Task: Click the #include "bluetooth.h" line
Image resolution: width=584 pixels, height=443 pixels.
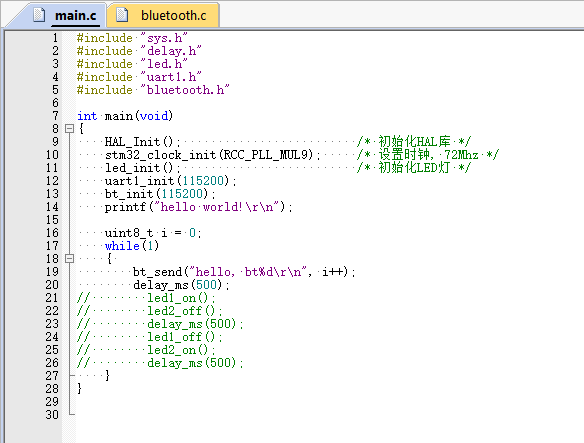Action: 153,90
